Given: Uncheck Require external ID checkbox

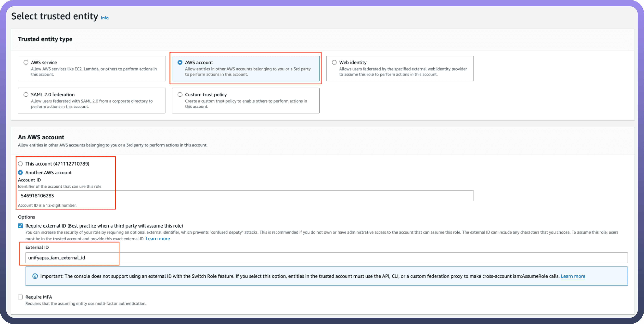Looking at the screenshot, I should click(21, 226).
